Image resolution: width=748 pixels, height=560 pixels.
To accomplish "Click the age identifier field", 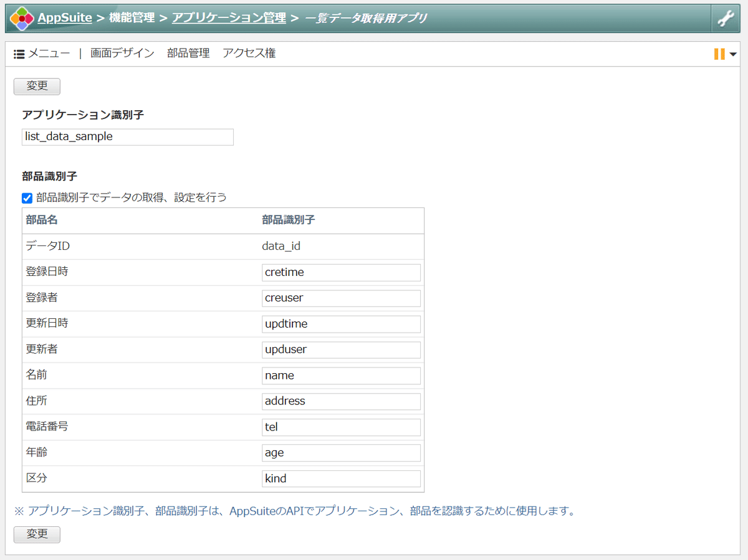I will (x=341, y=453).
